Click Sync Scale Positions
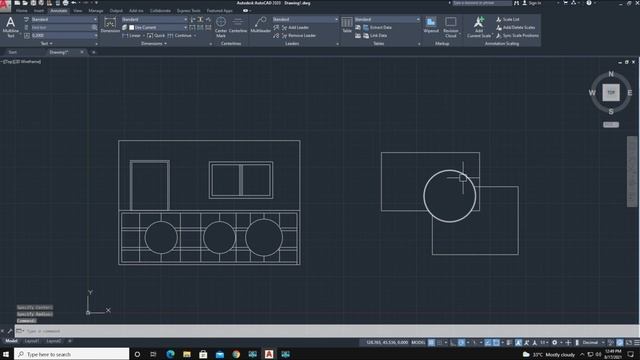This screenshot has width=640, height=360. (517, 36)
